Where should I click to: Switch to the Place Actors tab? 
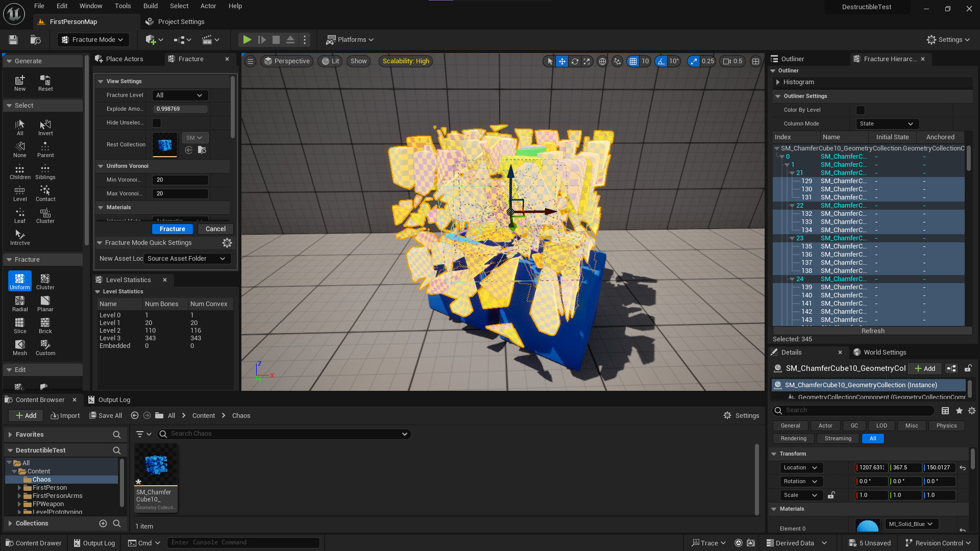tap(119, 59)
